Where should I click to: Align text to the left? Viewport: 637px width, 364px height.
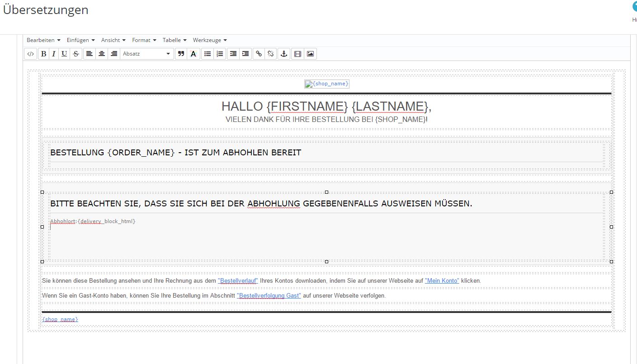(90, 54)
